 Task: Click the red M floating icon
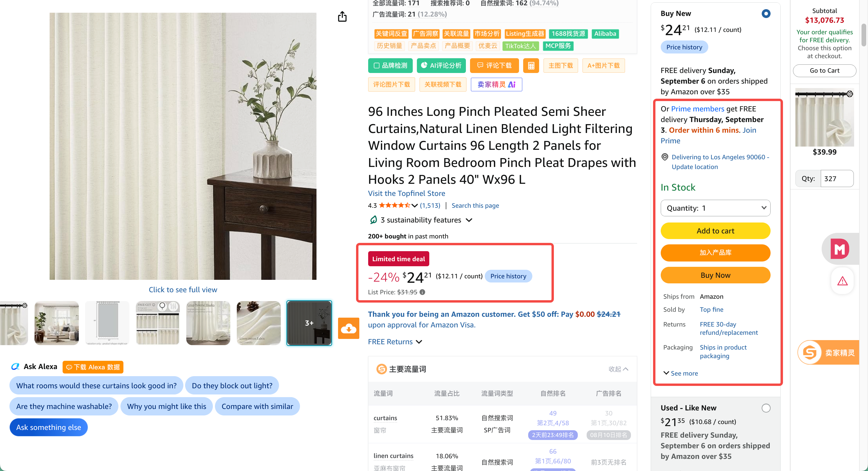pos(839,249)
